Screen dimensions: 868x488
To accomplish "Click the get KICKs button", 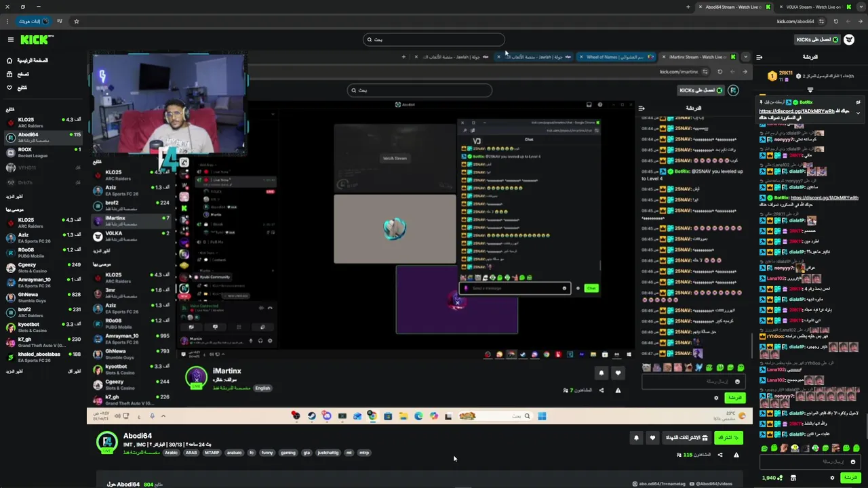I will click(x=817, y=40).
